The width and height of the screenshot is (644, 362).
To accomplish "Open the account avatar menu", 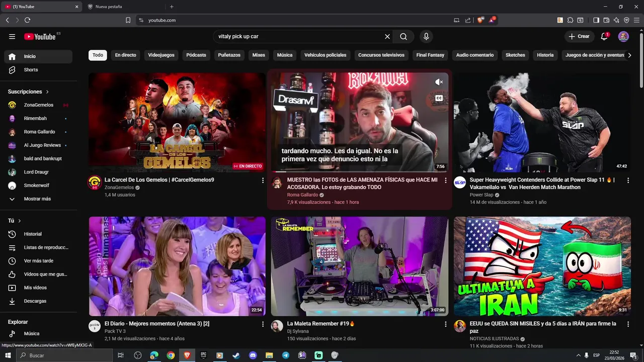I will coord(623,36).
